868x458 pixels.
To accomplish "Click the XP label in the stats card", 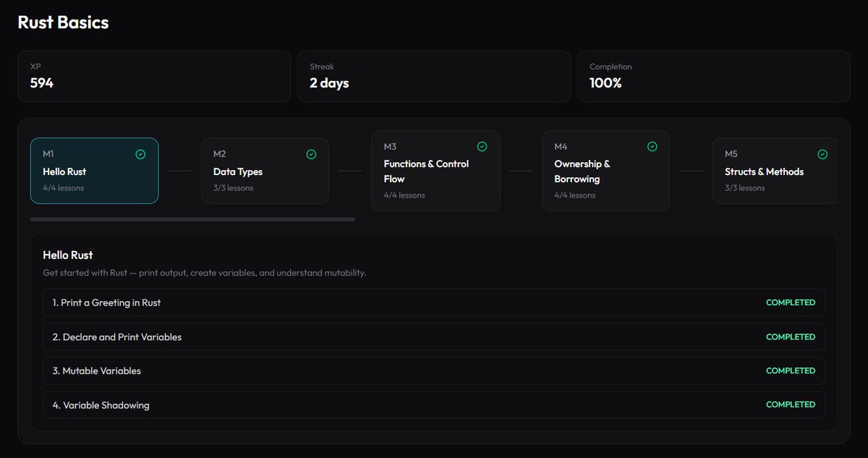I will 35,67.
